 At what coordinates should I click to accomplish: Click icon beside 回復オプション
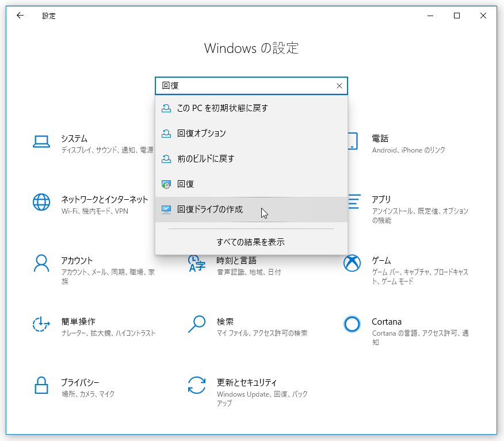(166, 133)
